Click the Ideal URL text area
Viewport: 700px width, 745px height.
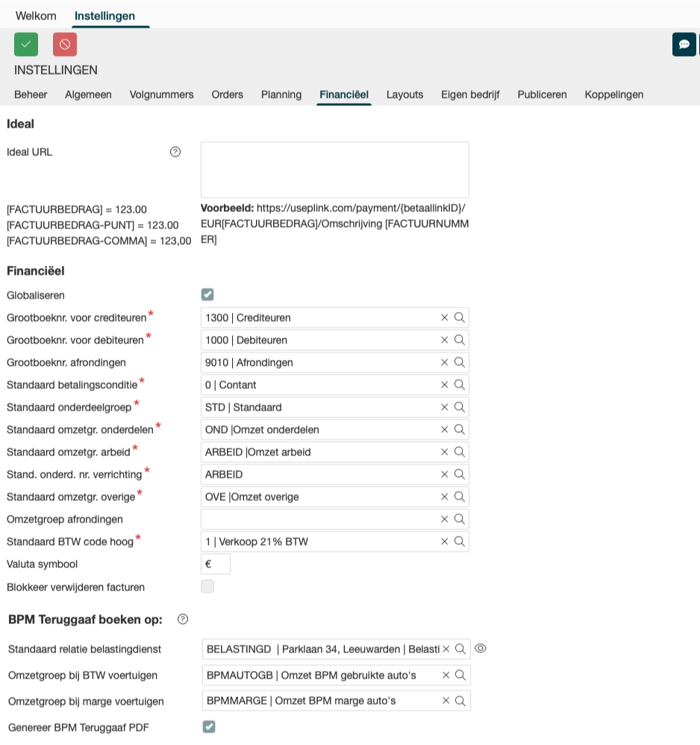pyautogui.click(x=334, y=169)
